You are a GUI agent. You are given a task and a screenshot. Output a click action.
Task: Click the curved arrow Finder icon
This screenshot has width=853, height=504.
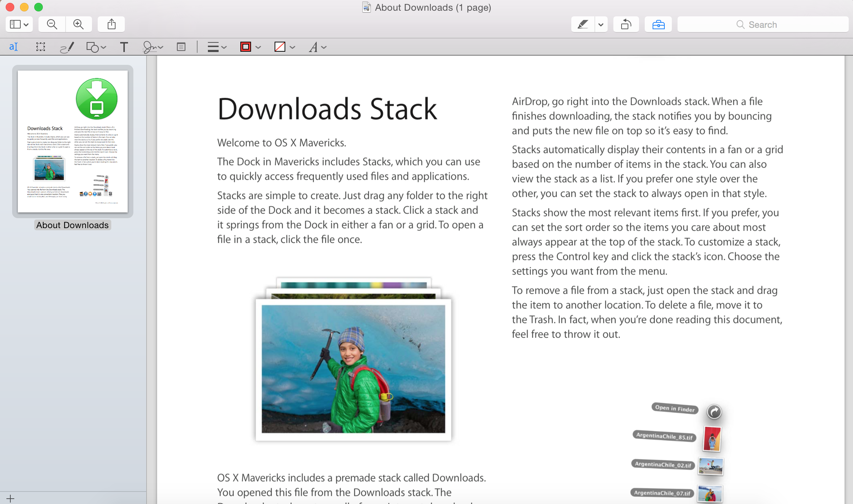pyautogui.click(x=714, y=412)
